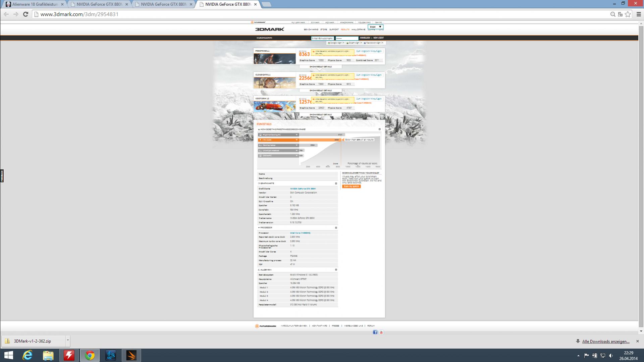Close the downloads bar
644x362 pixels.
(x=638, y=341)
